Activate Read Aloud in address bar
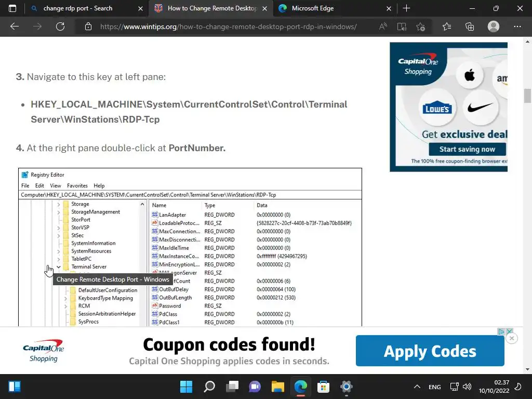Image resolution: width=532 pixels, height=399 pixels. [x=383, y=26]
